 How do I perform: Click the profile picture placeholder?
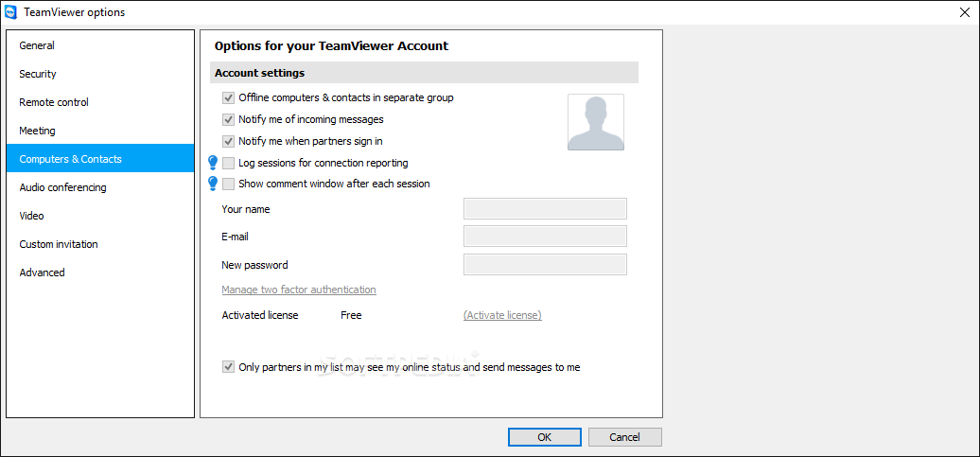(596, 122)
